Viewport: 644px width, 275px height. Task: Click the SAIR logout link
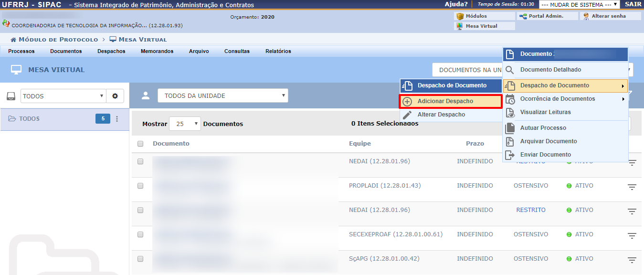pos(633,4)
